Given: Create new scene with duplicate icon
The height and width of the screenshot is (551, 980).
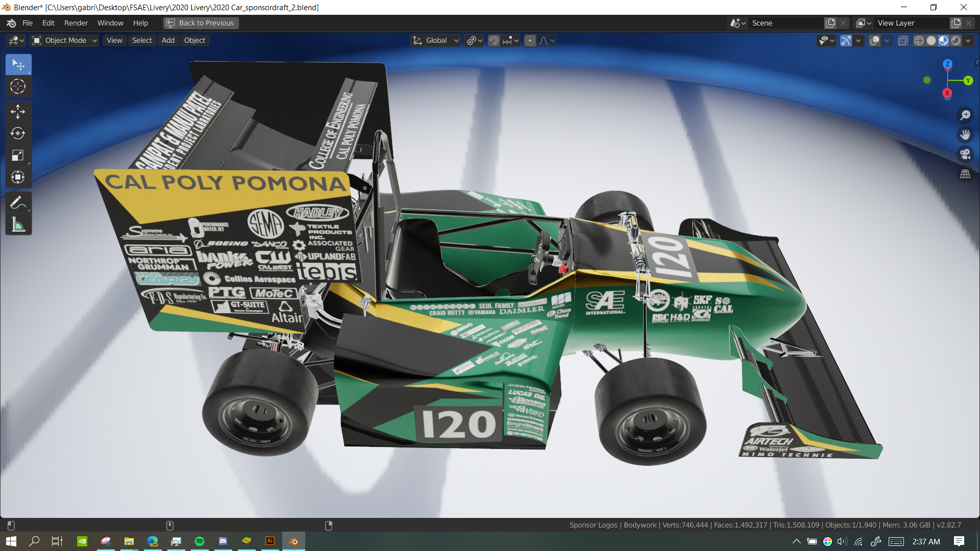Looking at the screenshot, I should (830, 23).
